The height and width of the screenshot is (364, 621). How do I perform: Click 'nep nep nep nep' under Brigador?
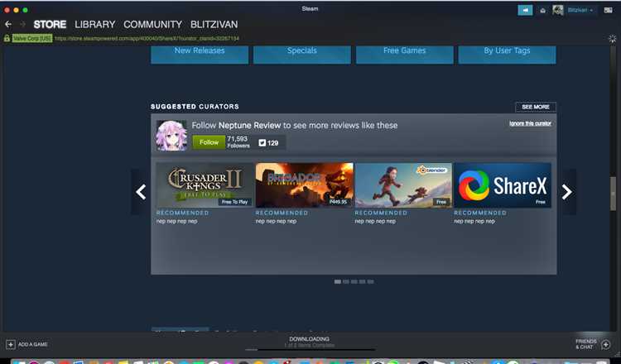(276, 222)
